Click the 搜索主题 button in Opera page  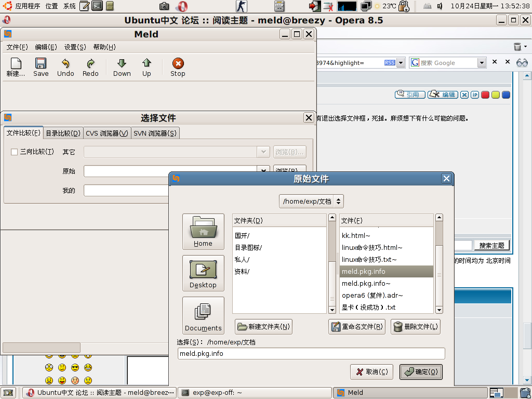491,245
